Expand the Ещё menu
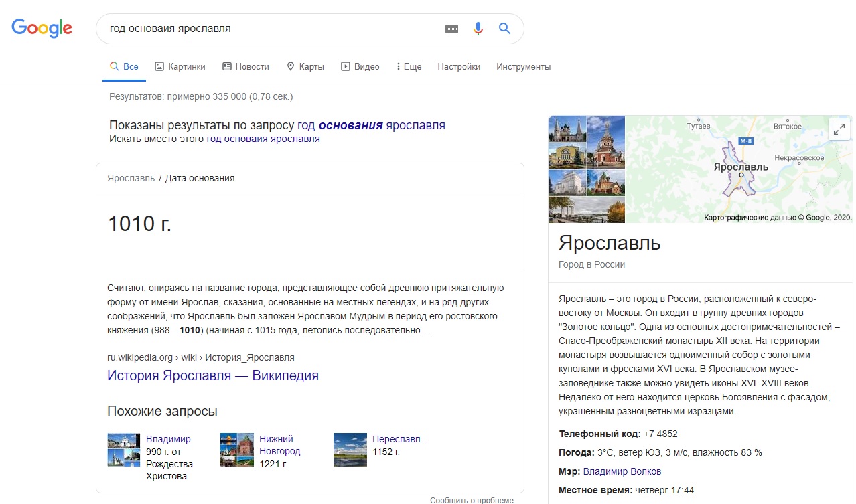The height and width of the screenshot is (504, 856). point(409,66)
